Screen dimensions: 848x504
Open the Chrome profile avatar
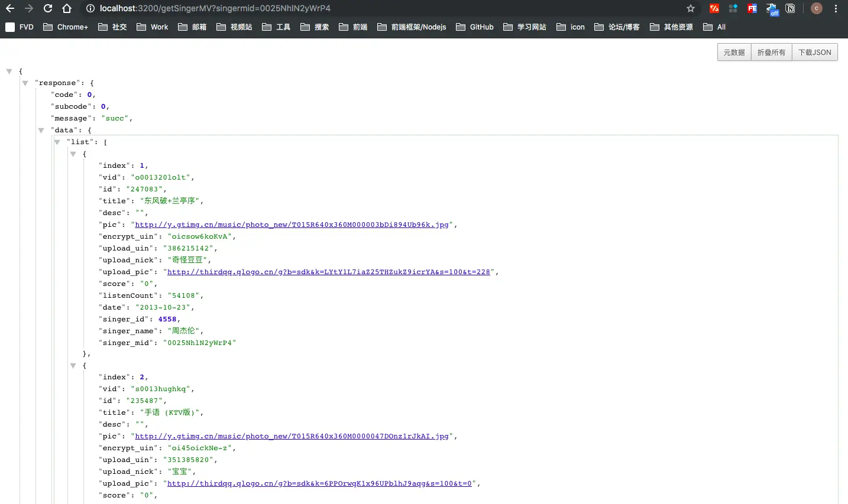click(817, 8)
